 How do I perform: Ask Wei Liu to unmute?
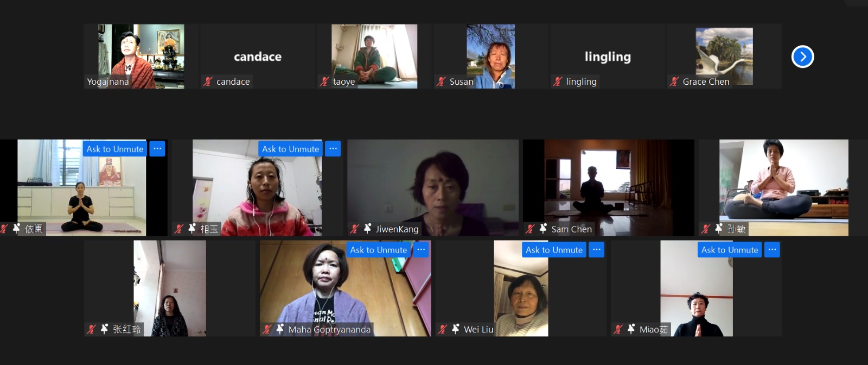[x=554, y=250]
